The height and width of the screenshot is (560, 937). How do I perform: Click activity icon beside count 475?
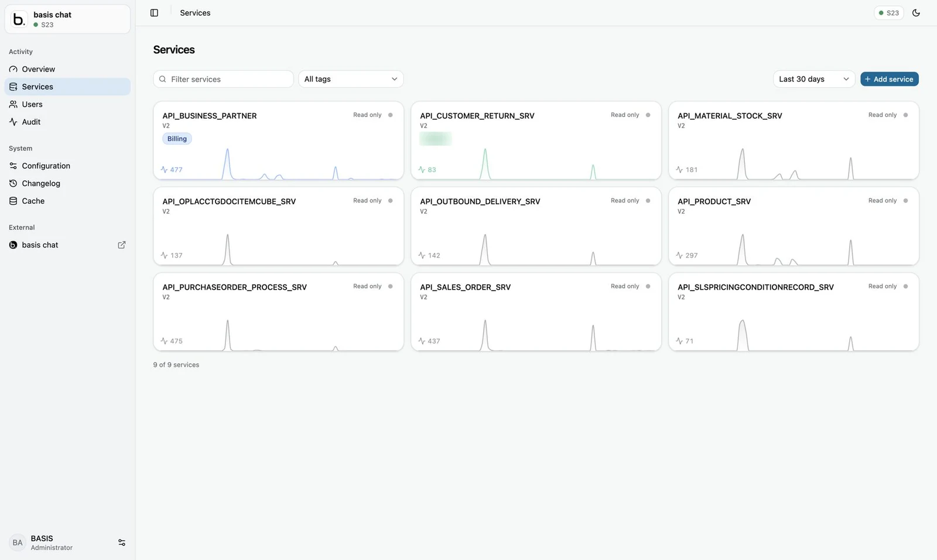tap(164, 341)
